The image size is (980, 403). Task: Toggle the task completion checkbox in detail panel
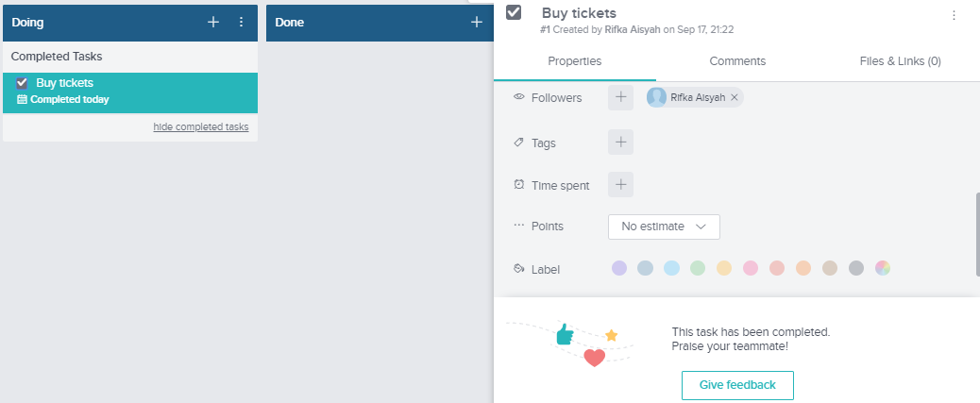(x=514, y=12)
